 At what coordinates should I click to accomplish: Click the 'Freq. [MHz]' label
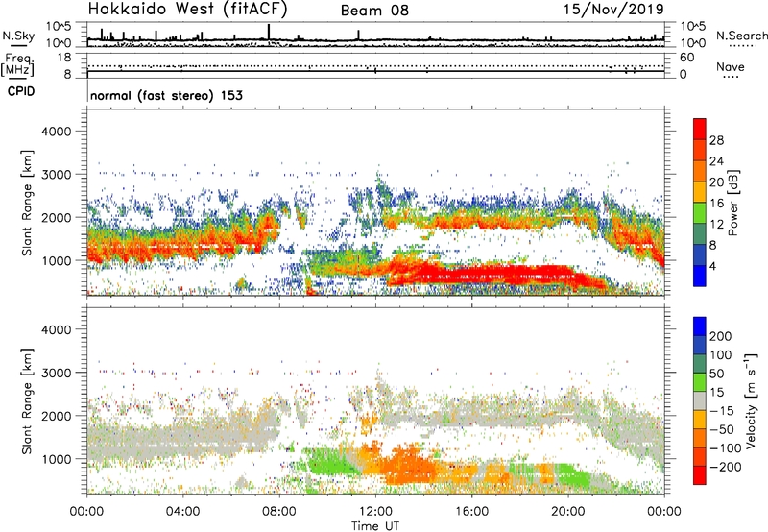click(17, 64)
